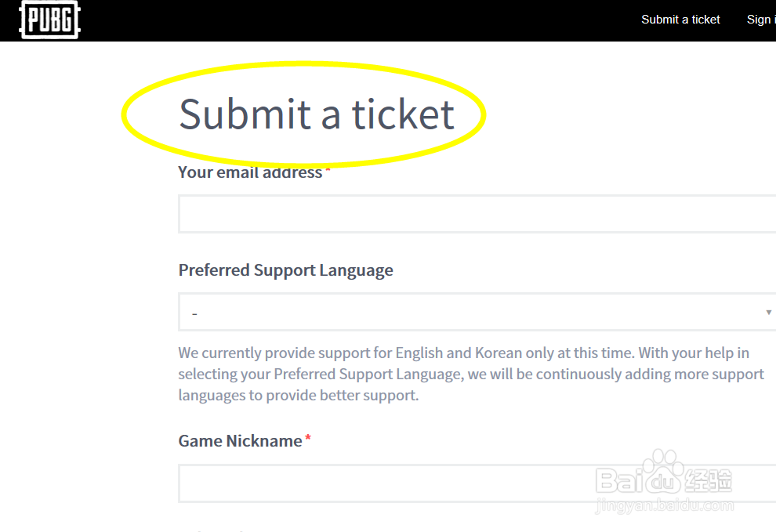776x532 pixels.
Task: Click the empty black header bar area
Action: click(x=353, y=20)
